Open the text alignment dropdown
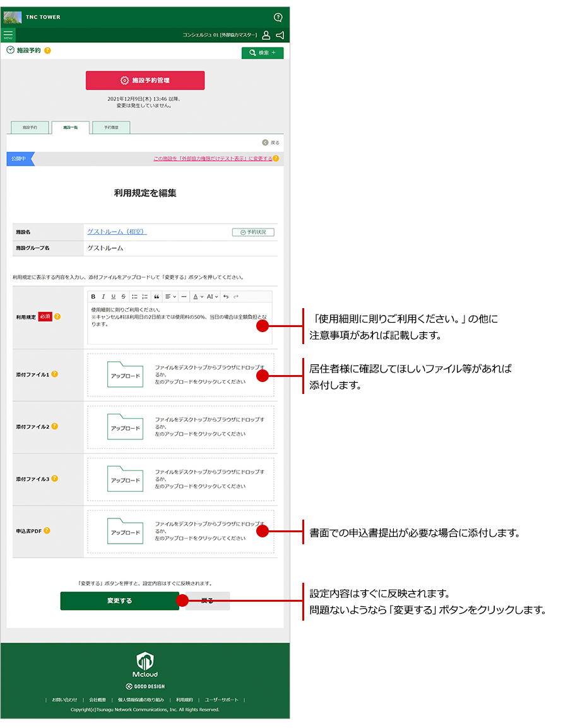The image size is (568, 728). coord(170,296)
